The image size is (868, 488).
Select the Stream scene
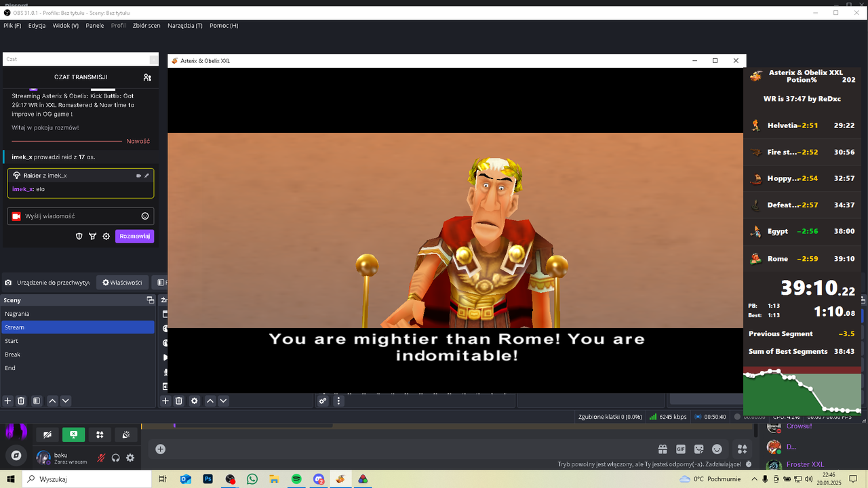[78, 327]
